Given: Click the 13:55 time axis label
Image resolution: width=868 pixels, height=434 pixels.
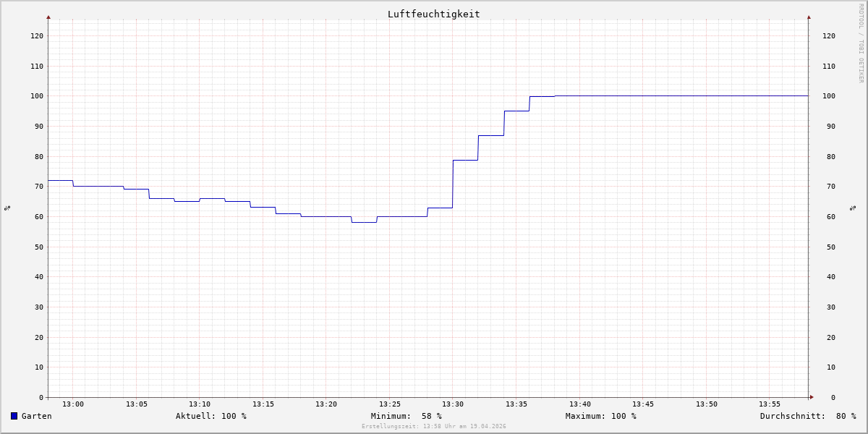Looking at the screenshot, I should tap(770, 404).
